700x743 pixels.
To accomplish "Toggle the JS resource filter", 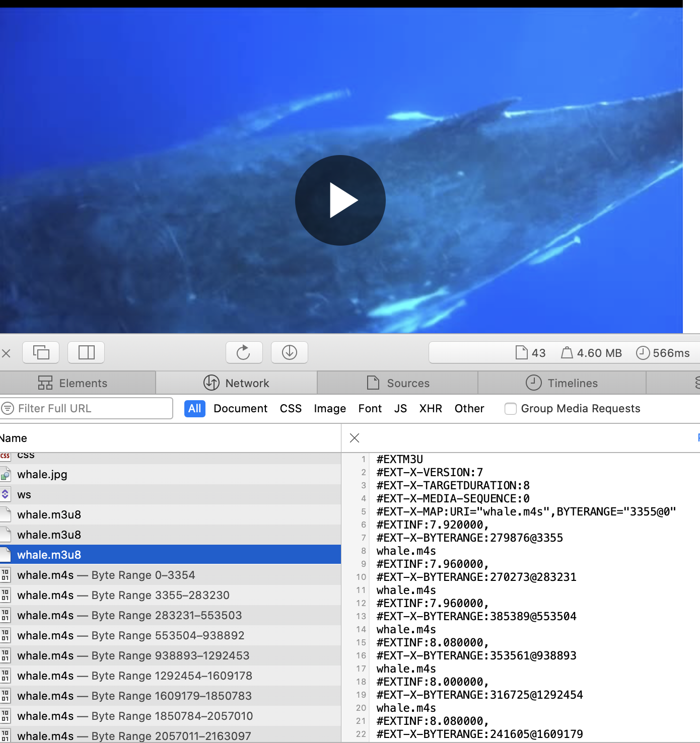I will [x=400, y=408].
